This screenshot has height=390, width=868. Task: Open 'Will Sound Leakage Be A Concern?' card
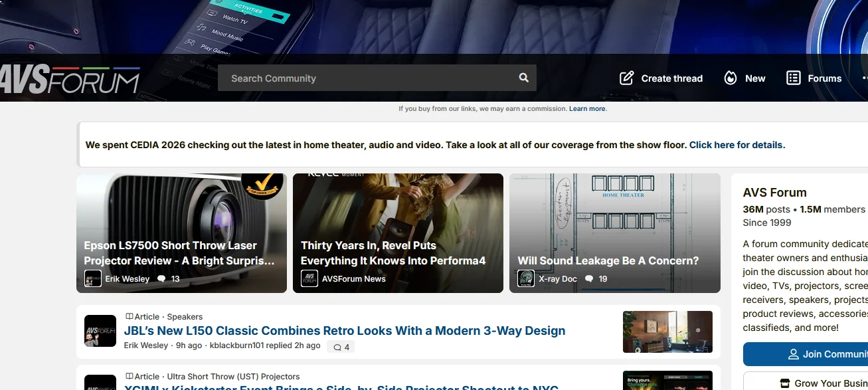pos(615,233)
